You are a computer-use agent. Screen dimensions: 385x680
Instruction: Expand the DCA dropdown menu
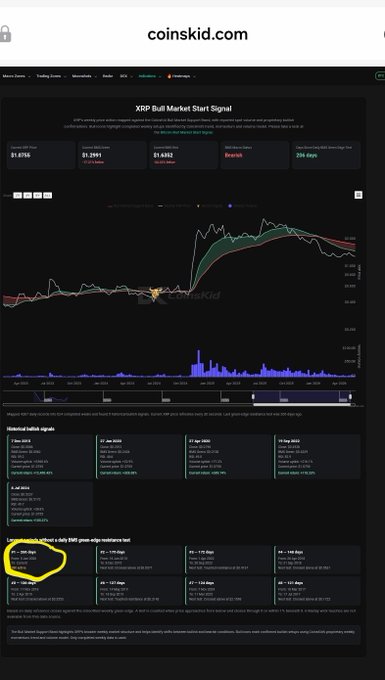click(126, 76)
